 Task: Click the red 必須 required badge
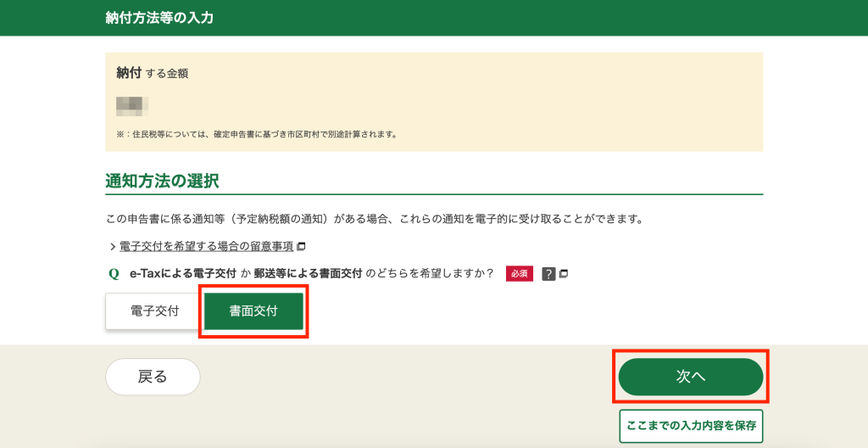tap(519, 274)
